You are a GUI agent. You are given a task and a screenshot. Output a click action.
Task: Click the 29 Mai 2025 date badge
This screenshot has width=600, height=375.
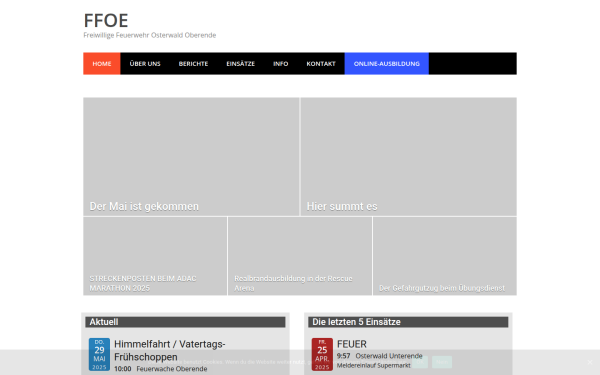[x=99, y=354]
